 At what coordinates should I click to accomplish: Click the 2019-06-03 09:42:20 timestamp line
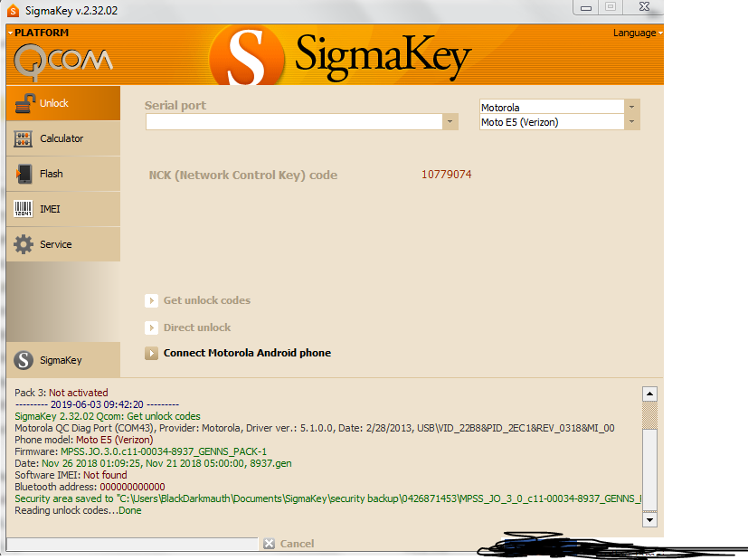pyautogui.click(x=97, y=404)
